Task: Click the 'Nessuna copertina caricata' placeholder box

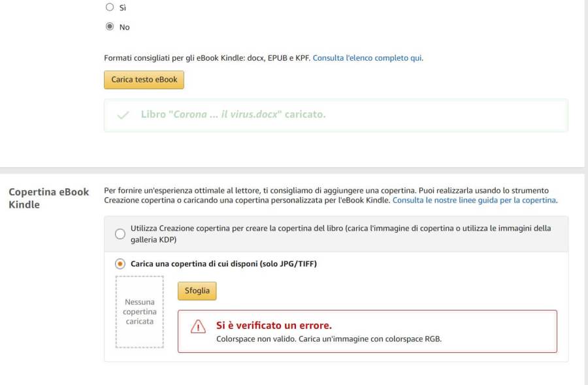Action: 140,312
